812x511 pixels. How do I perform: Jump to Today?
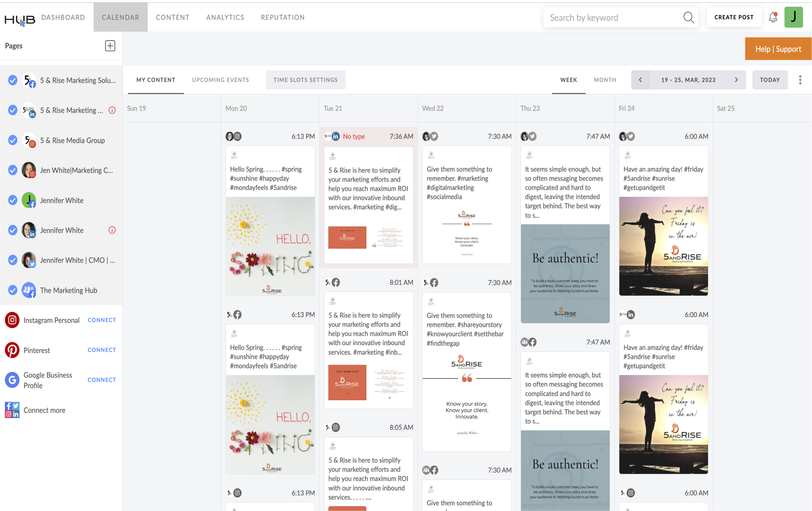tap(770, 80)
